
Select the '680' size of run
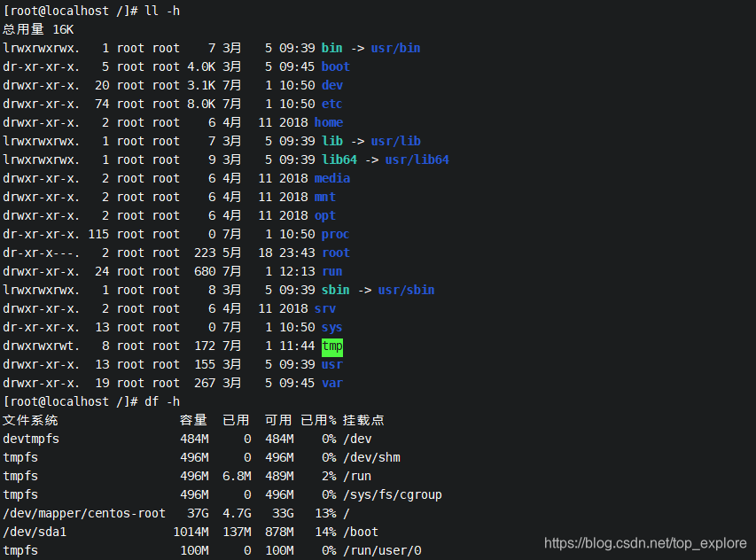[205, 272]
